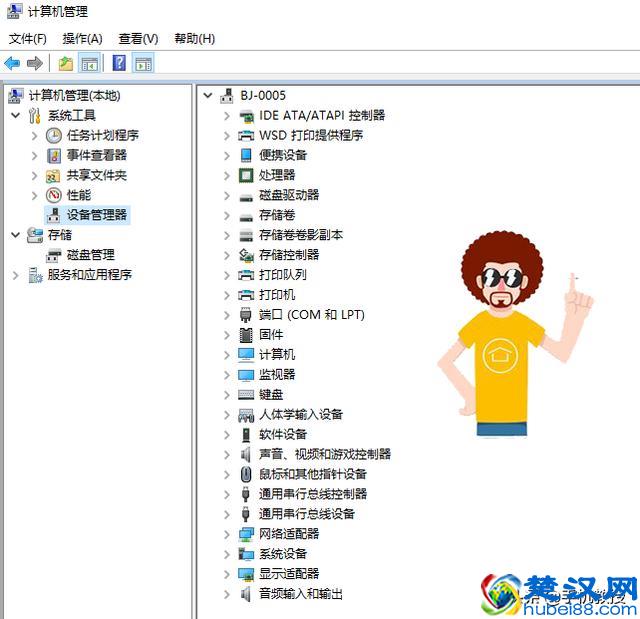
Task: Click the 端口 (COM 和 LPT) plug icon
Action: coord(246,315)
